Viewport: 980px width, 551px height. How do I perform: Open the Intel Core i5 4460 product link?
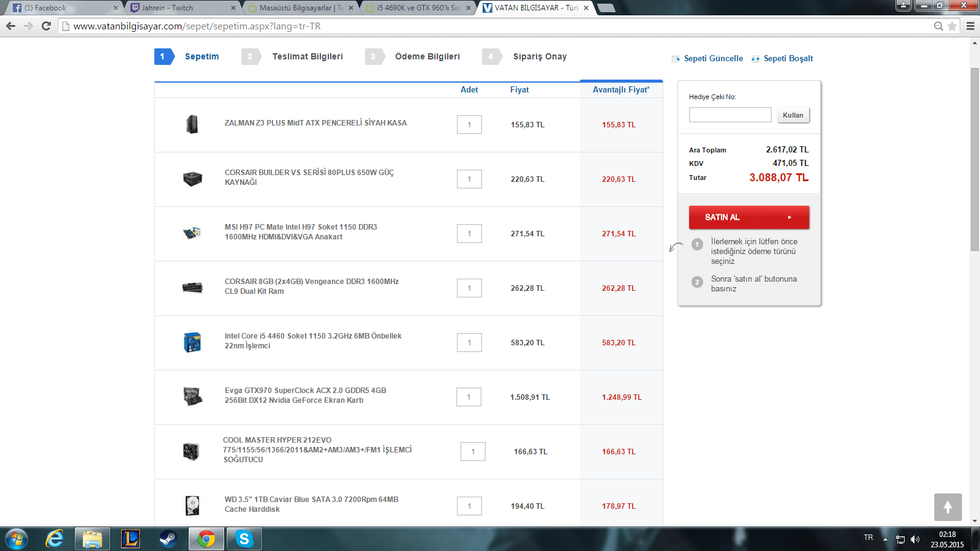(313, 341)
